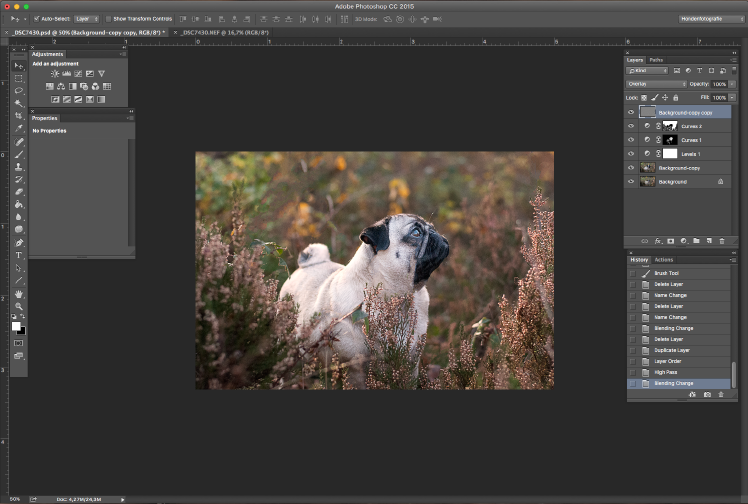Image resolution: width=748 pixels, height=504 pixels.
Task: Select the Move tool in the toolbox
Action: [19, 66]
